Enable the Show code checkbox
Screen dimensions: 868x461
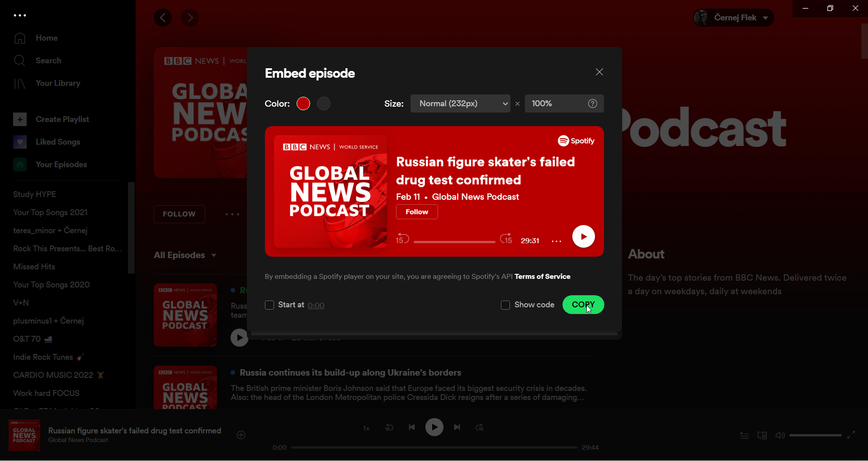pos(505,305)
